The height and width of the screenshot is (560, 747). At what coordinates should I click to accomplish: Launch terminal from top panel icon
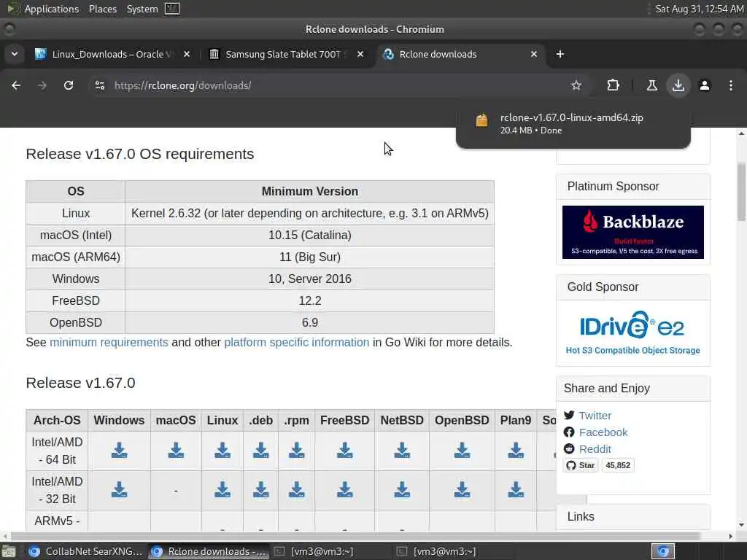172,9
